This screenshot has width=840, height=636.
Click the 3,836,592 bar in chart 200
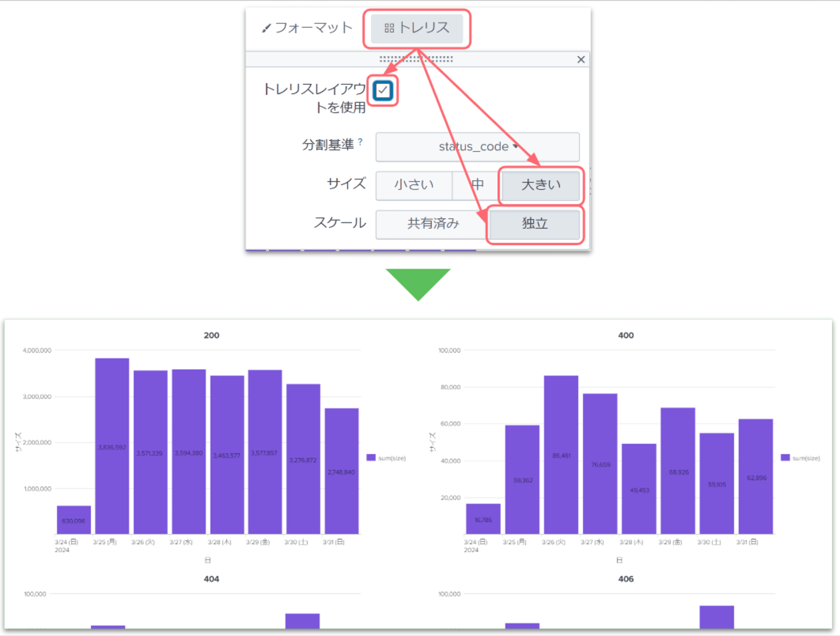tap(112, 446)
